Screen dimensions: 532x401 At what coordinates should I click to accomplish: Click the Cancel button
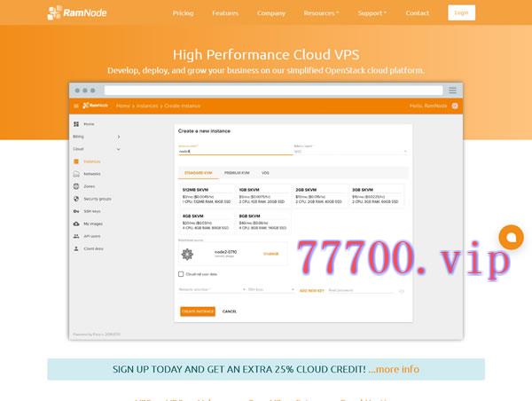click(230, 311)
